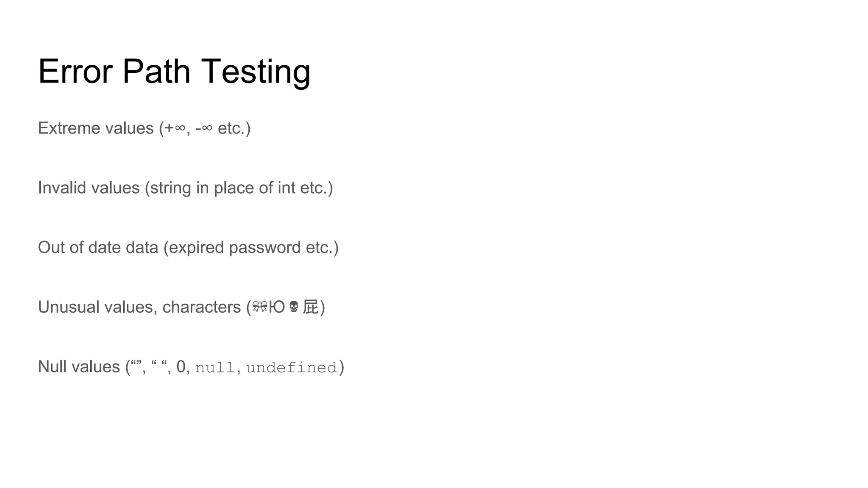
Task: Click the "Out of date data" text
Action: tap(98, 247)
